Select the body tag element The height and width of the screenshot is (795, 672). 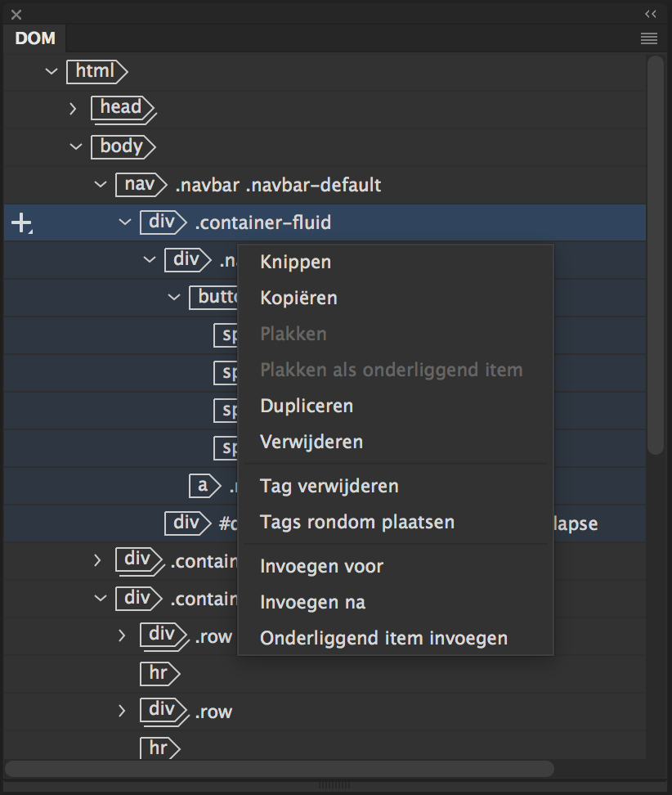(122, 146)
